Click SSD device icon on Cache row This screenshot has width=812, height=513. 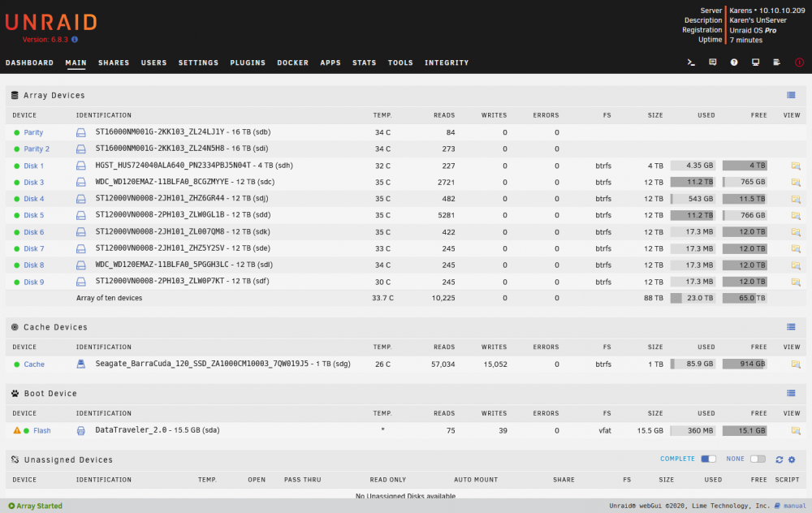(x=80, y=364)
